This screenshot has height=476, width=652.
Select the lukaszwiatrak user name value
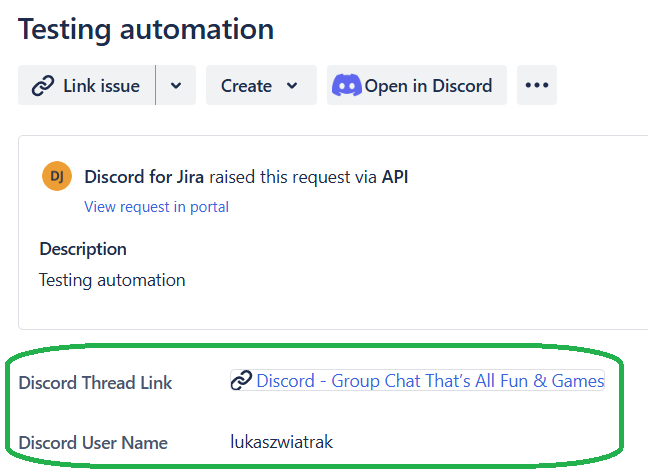pyautogui.click(x=282, y=442)
